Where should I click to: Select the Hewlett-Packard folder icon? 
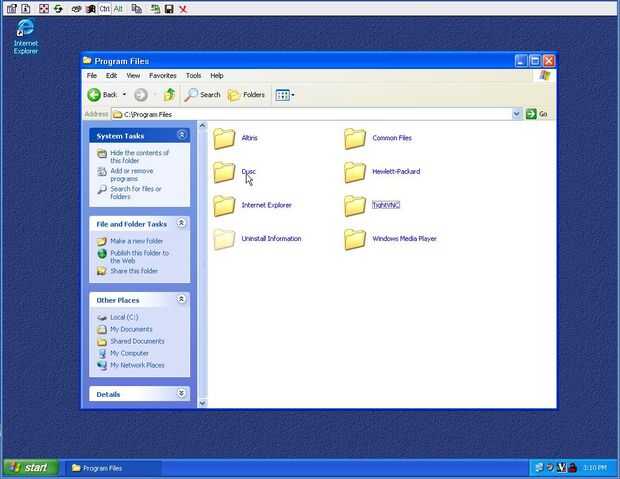(355, 172)
